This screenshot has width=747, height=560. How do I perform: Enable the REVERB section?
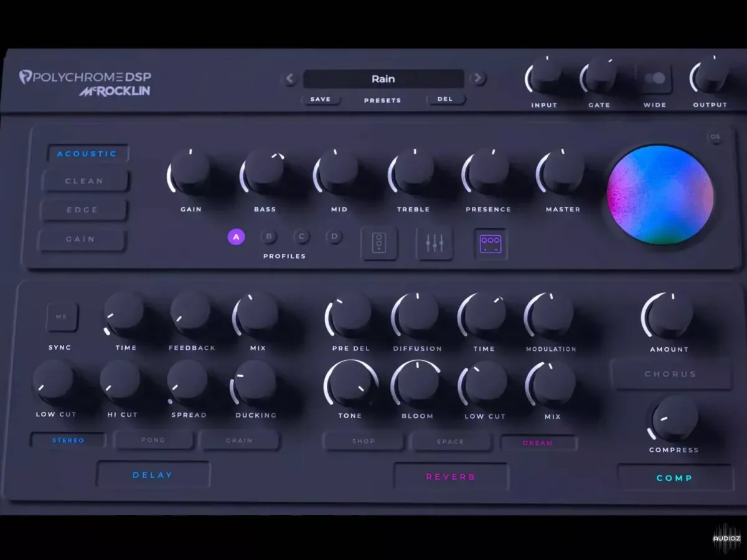coord(451,477)
